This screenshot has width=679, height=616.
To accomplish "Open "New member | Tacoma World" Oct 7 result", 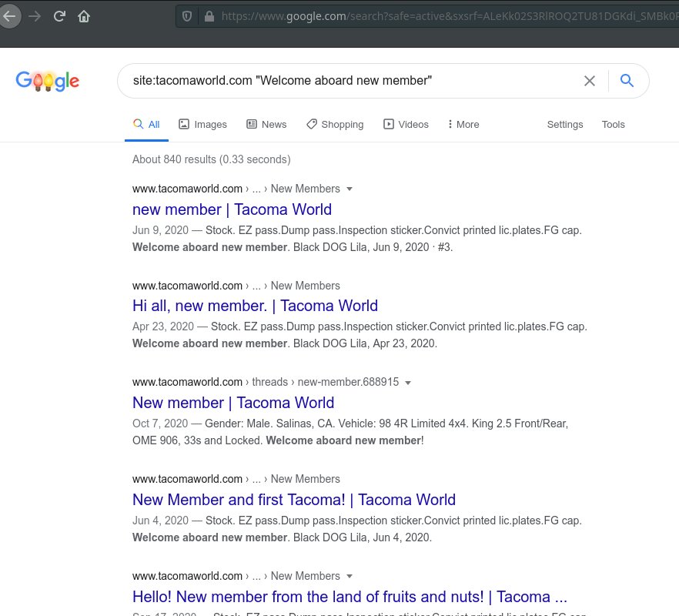I will 233,403.
